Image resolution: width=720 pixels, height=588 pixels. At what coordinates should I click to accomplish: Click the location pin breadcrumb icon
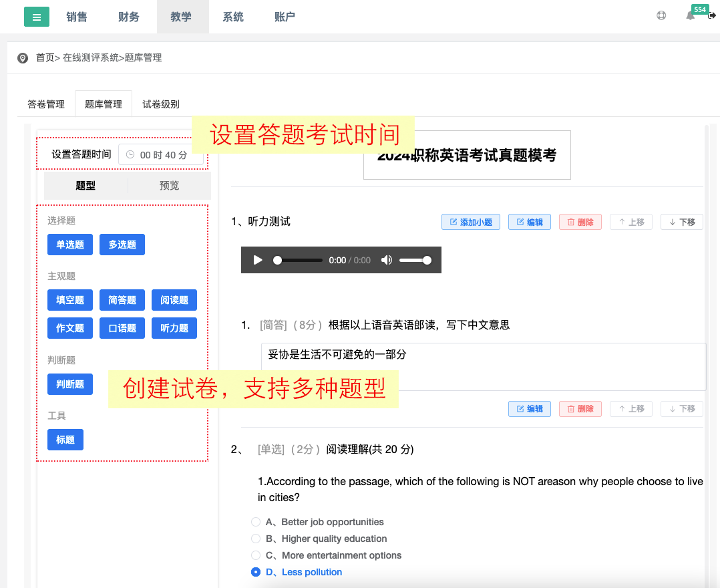click(x=23, y=58)
